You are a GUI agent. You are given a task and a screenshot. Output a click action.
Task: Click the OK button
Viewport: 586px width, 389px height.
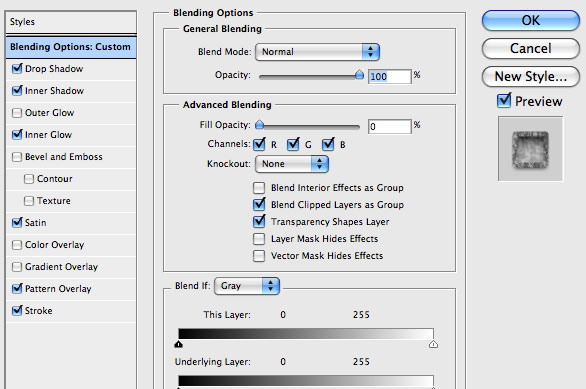[x=531, y=21]
